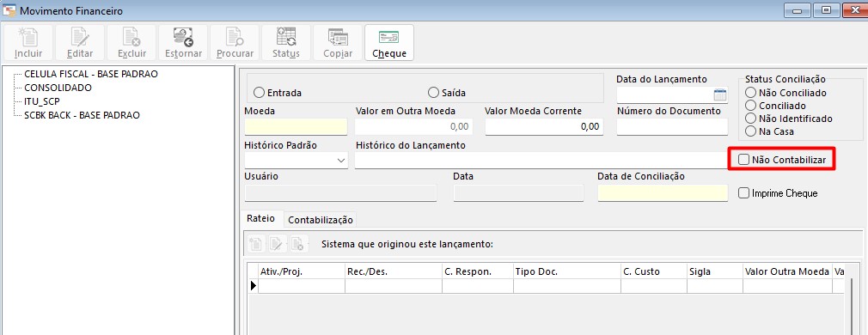
Task: Select the Saída radio button
Action: tap(433, 93)
